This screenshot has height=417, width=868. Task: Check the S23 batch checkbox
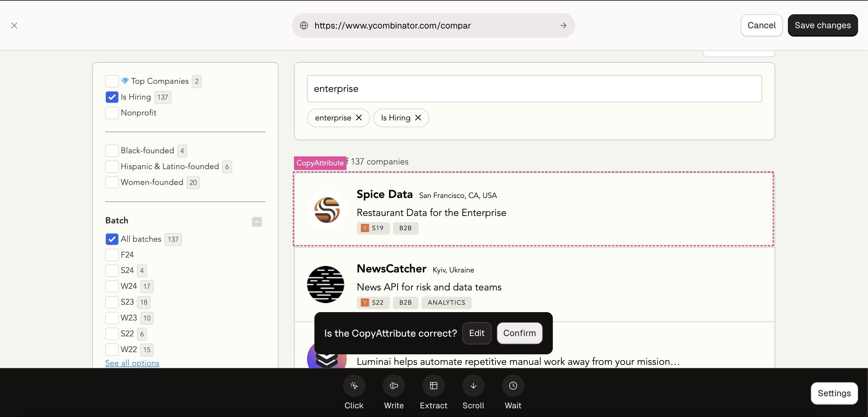[x=112, y=302]
